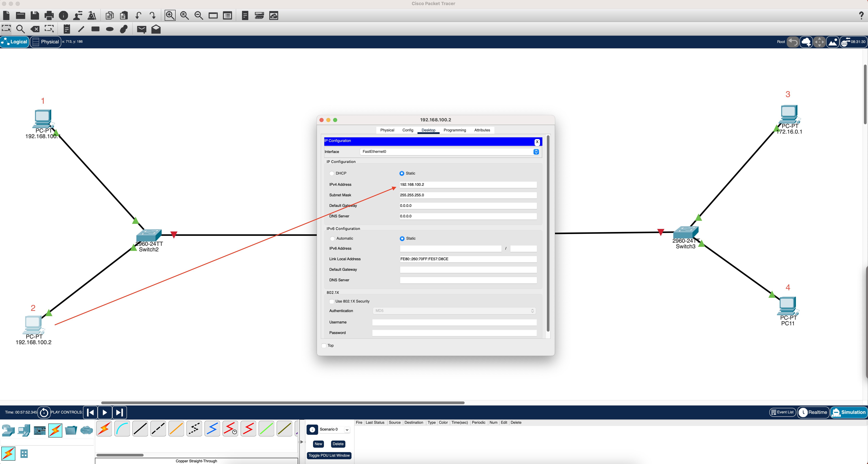Select the Inspect magnifier tool

click(21, 29)
